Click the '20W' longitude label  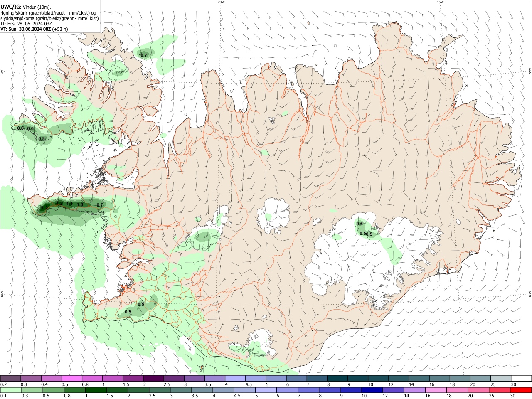click(x=221, y=2)
